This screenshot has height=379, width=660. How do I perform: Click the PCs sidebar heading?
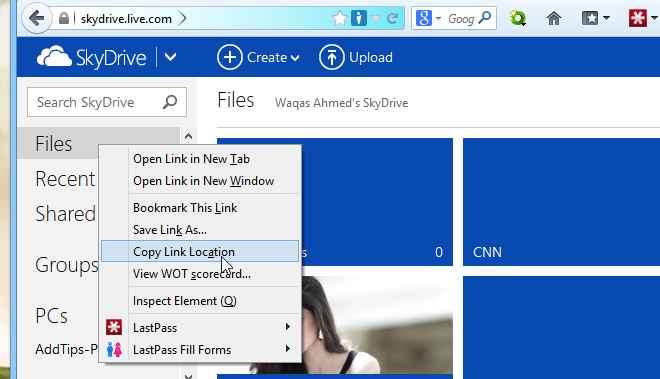(51, 316)
